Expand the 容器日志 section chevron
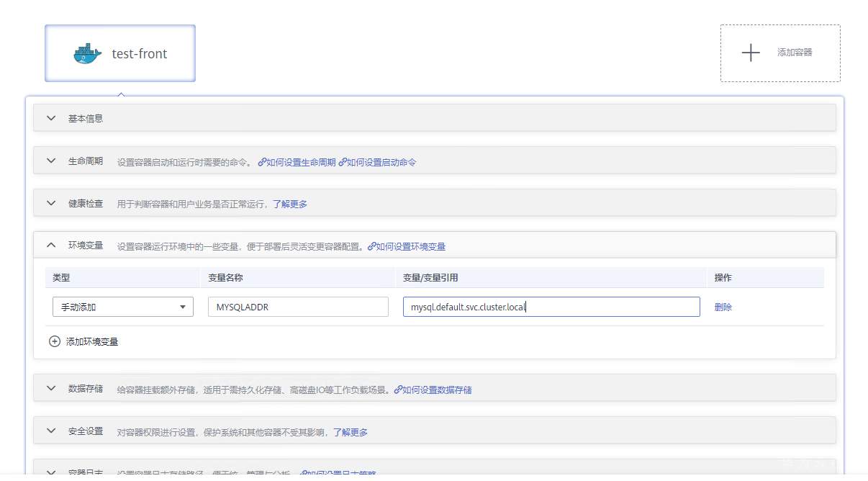Image resolution: width=868 pixels, height=481 pixels. (x=51, y=473)
